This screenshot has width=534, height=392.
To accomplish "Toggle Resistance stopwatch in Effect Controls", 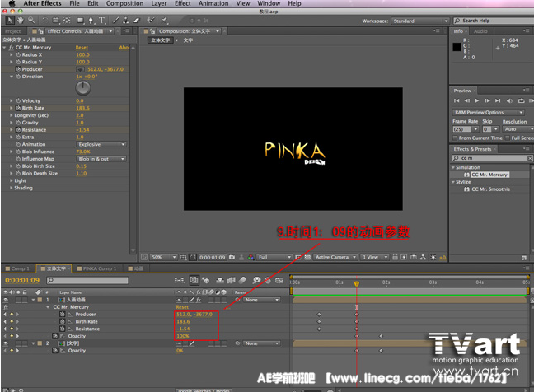I will 18,129.
